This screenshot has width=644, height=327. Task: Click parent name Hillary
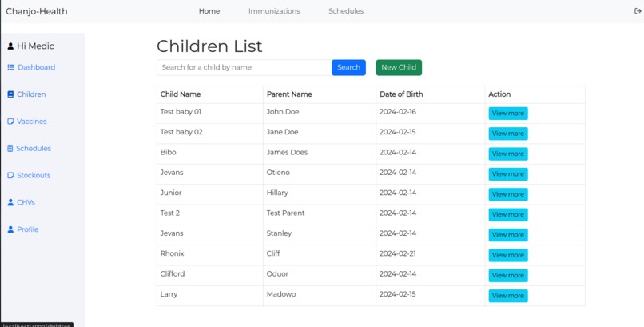277,193
